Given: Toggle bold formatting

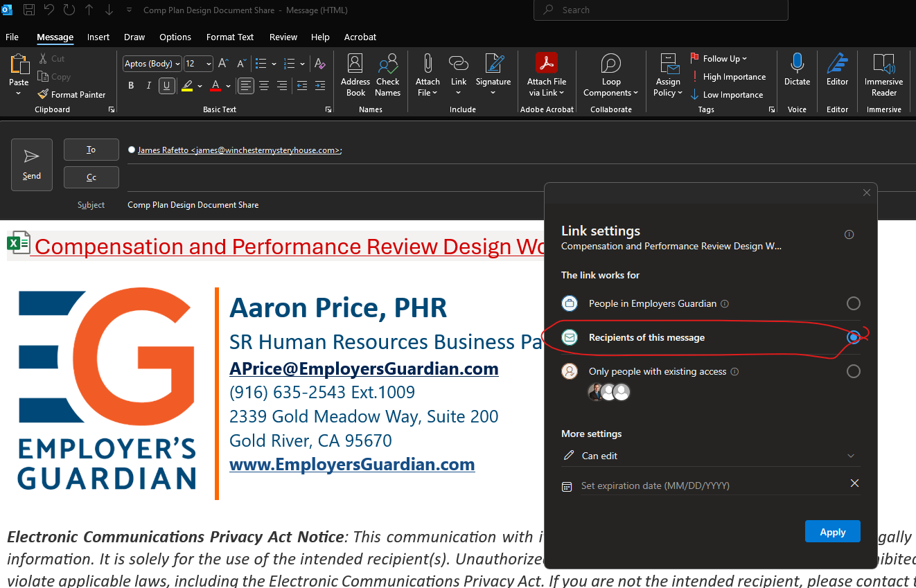Looking at the screenshot, I should [131, 86].
